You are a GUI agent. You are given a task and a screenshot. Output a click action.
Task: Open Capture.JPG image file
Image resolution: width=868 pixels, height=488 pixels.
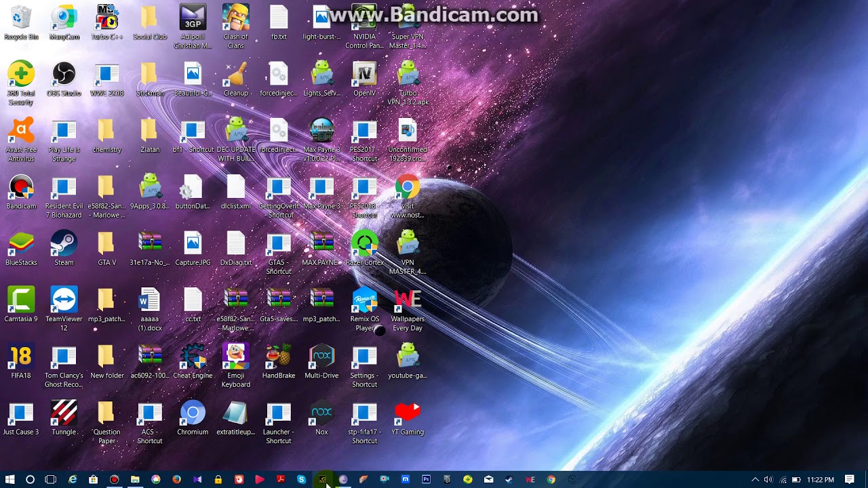pyautogui.click(x=193, y=249)
